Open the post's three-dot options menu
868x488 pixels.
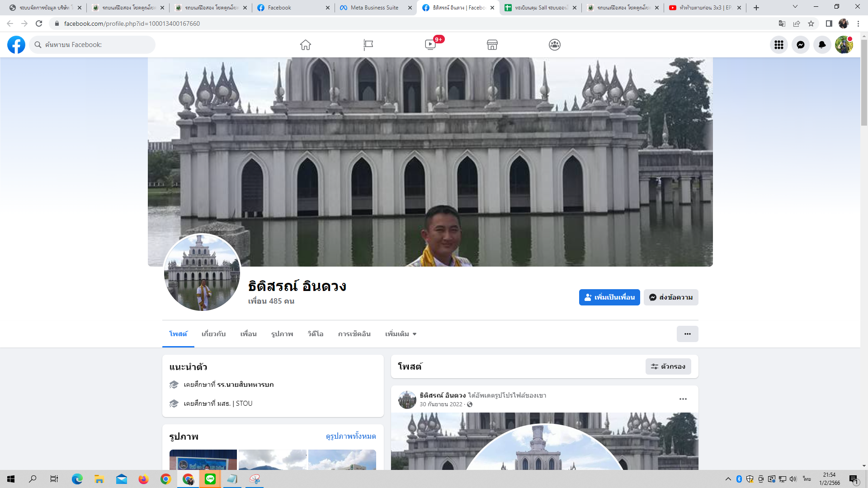tap(683, 399)
